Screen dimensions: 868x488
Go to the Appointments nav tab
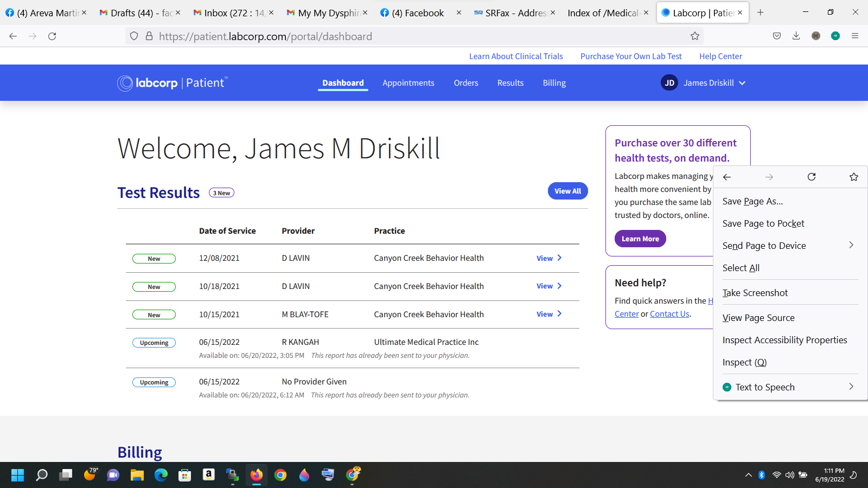[408, 83]
